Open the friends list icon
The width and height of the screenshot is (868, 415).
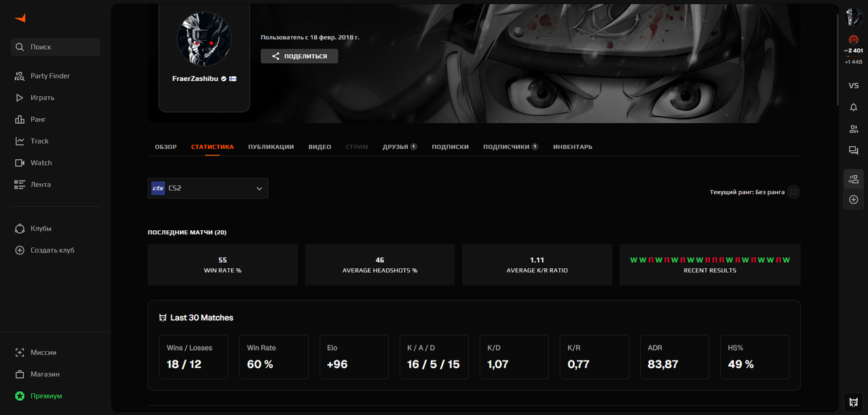[x=854, y=129]
